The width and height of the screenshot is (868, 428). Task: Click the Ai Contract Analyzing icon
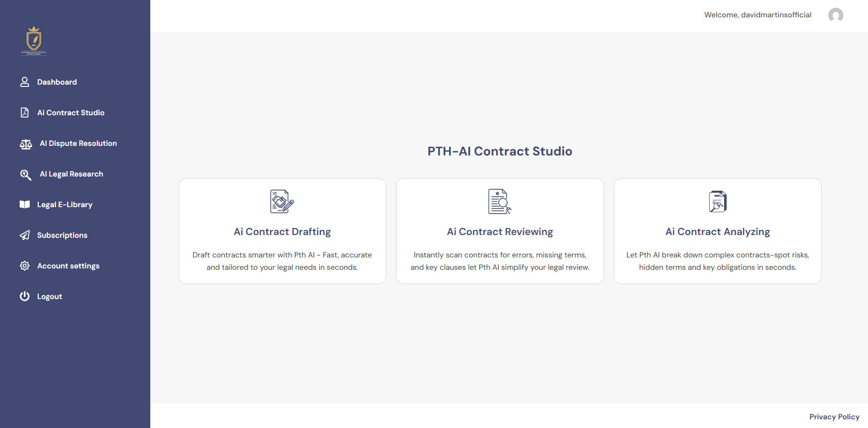click(717, 201)
